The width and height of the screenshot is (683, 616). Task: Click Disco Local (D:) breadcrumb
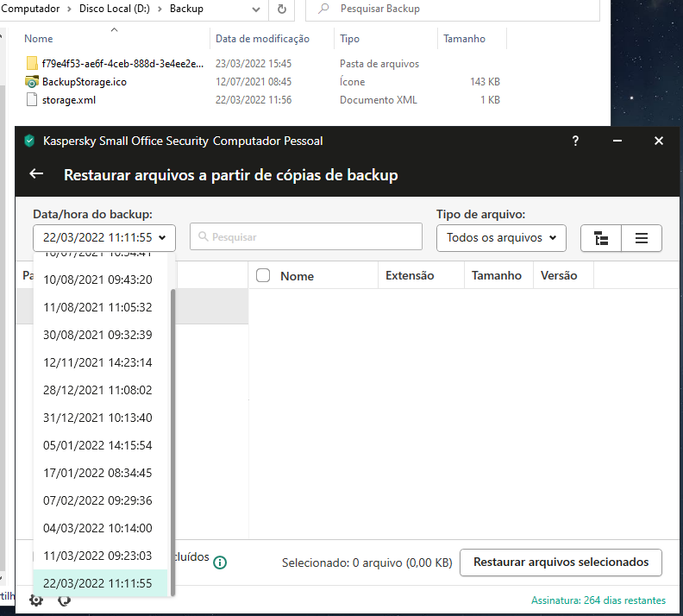tap(115, 9)
